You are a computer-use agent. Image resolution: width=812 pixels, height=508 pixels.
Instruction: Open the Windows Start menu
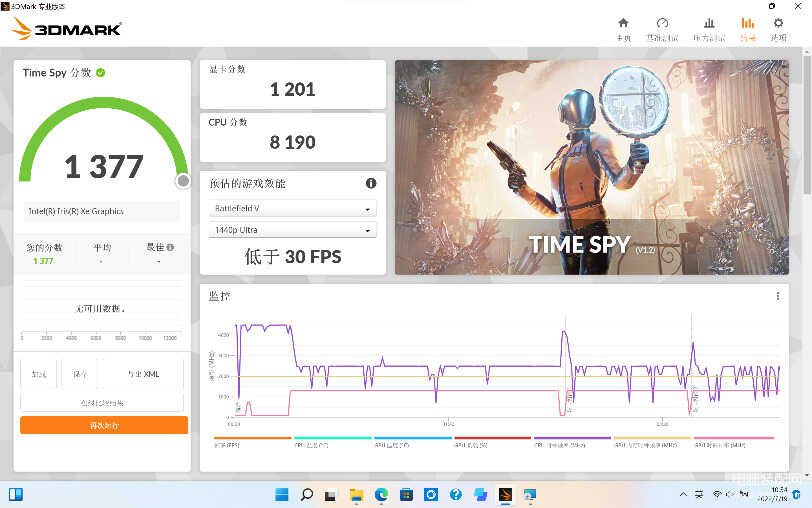click(282, 495)
